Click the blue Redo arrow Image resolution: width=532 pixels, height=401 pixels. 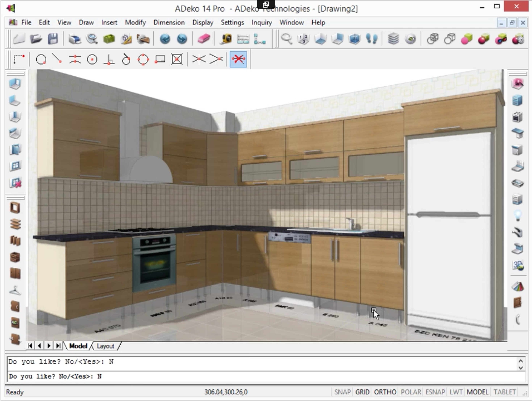(182, 39)
